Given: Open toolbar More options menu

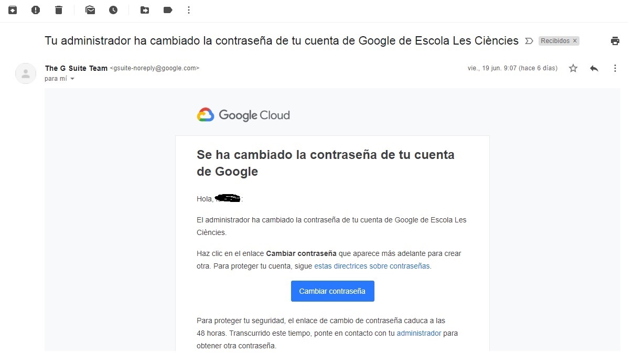Looking at the screenshot, I should [x=189, y=10].
